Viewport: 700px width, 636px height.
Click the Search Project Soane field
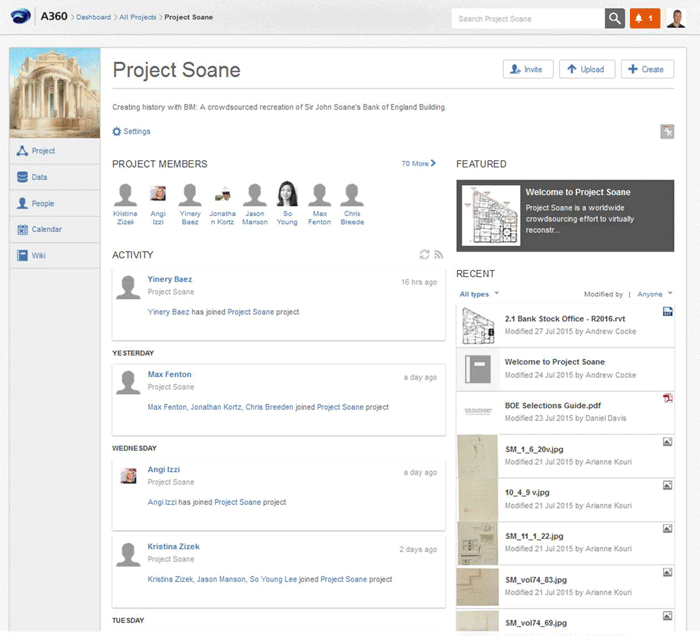528,19
